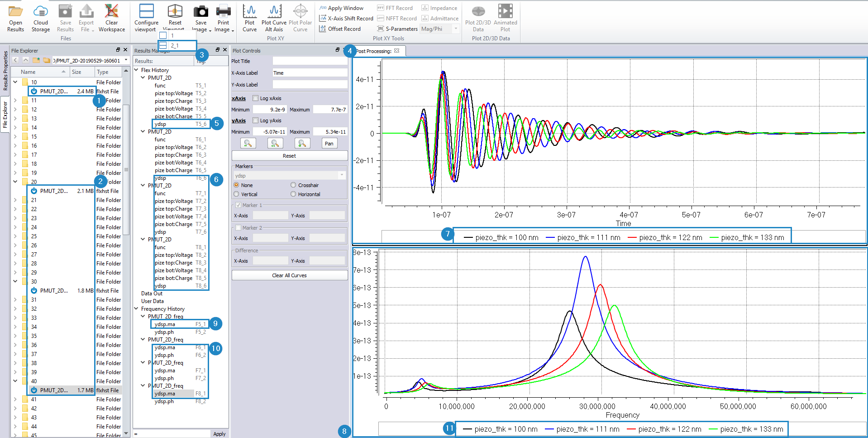Toggle the Marker 1 checkbox

(x=238, y=205)
